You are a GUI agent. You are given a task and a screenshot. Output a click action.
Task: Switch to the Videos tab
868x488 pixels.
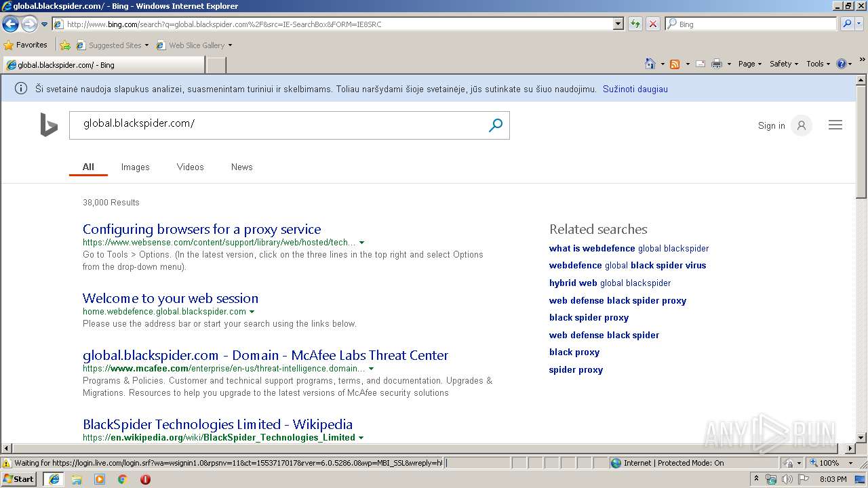click(190, 167)
